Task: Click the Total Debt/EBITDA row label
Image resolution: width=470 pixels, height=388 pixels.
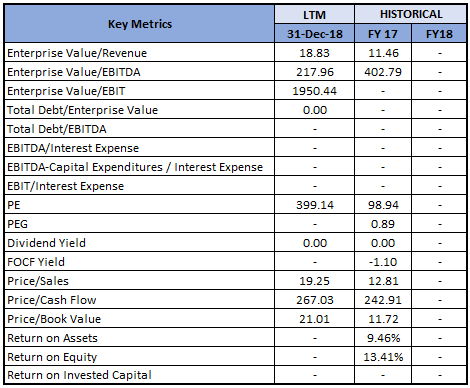Action: (57, 129)
